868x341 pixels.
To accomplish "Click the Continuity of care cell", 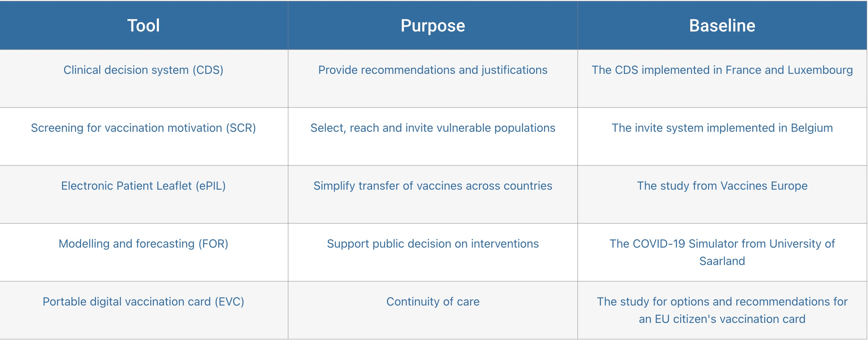I will tap(433, 310).
